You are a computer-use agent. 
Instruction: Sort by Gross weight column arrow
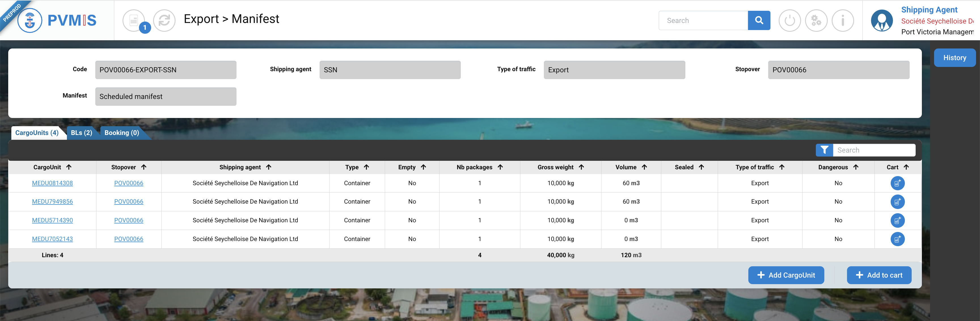(581, 167)
